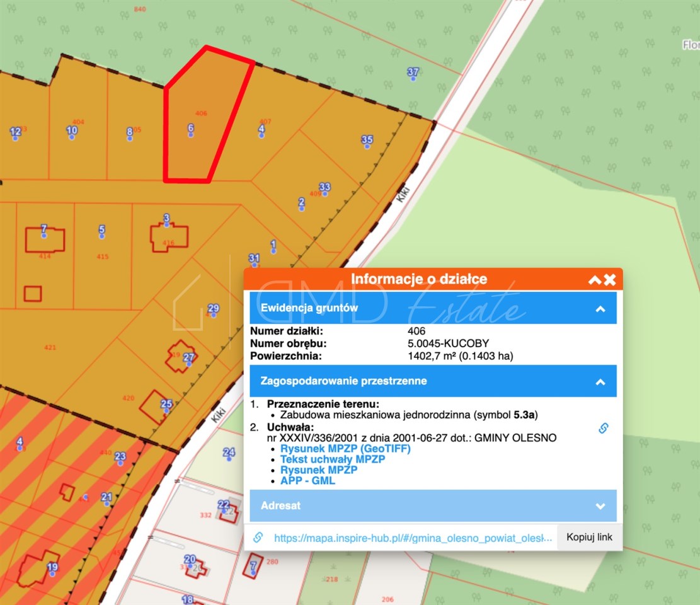Select address point marker 35
The image size is (700, 605).
coord(367,141)
